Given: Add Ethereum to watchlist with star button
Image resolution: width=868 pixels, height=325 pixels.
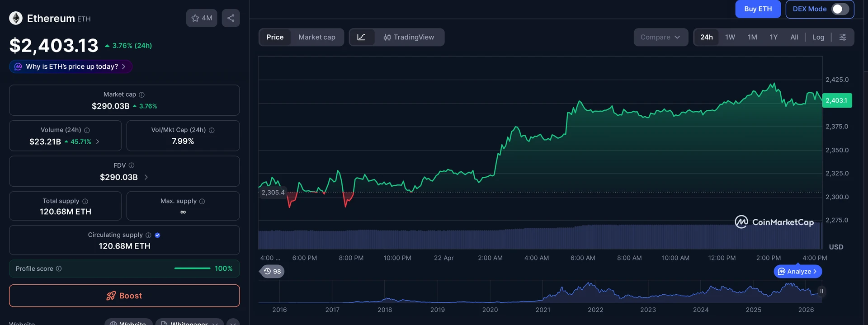Looking at the screenshot, I should (202, 18).
